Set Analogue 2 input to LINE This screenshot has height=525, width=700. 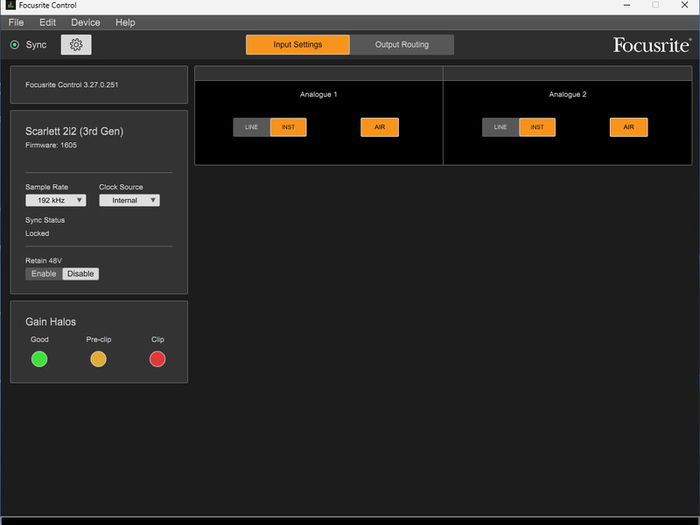coord(500,127)
